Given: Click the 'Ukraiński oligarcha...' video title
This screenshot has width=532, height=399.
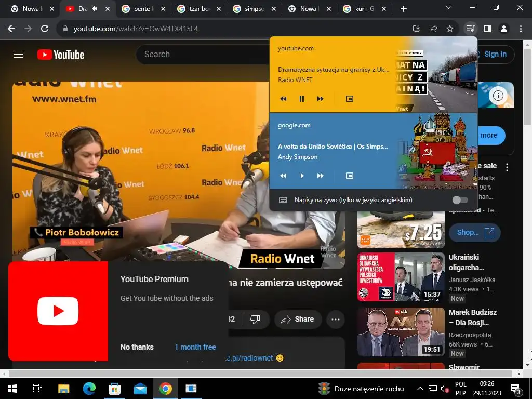Looking at the screenshot, I should point(466,262).
